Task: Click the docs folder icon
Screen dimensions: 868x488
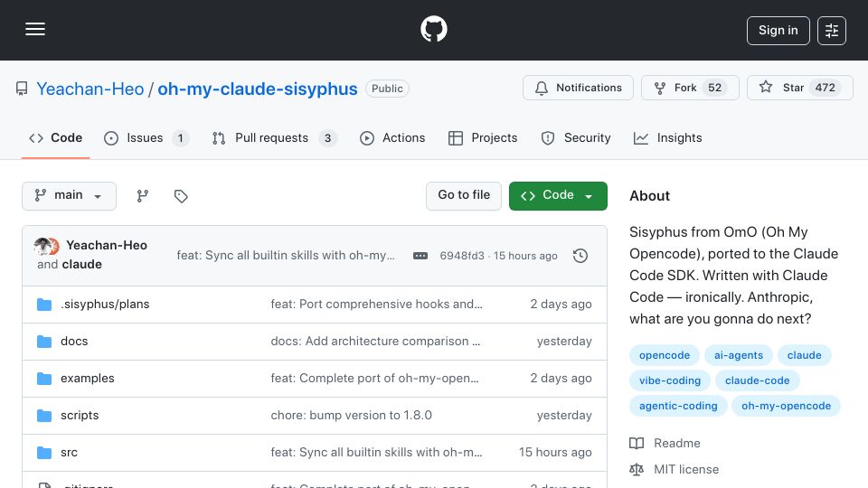Action: click(x=43, y=342)
